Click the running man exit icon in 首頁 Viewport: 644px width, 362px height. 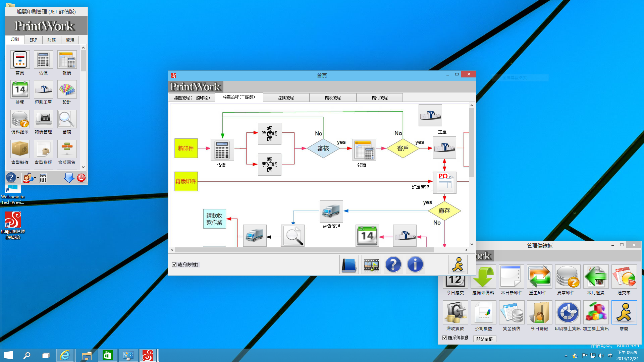pos(458,264)
